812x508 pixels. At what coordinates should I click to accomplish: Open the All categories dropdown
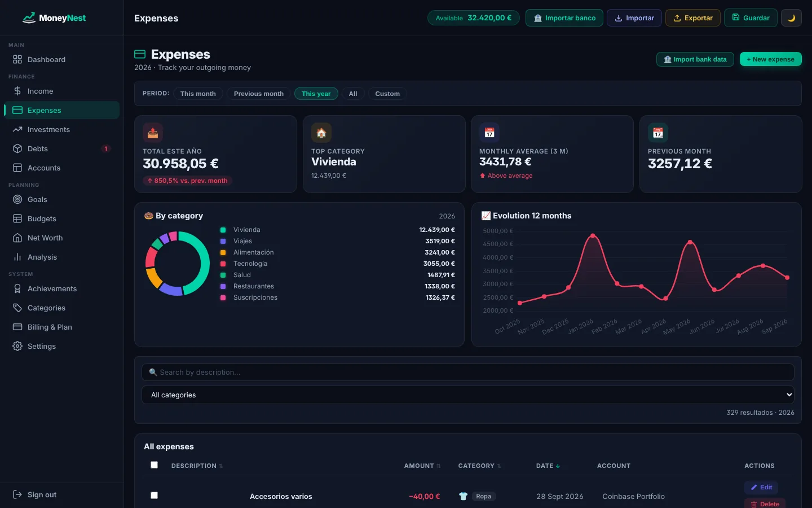(468, 395)
